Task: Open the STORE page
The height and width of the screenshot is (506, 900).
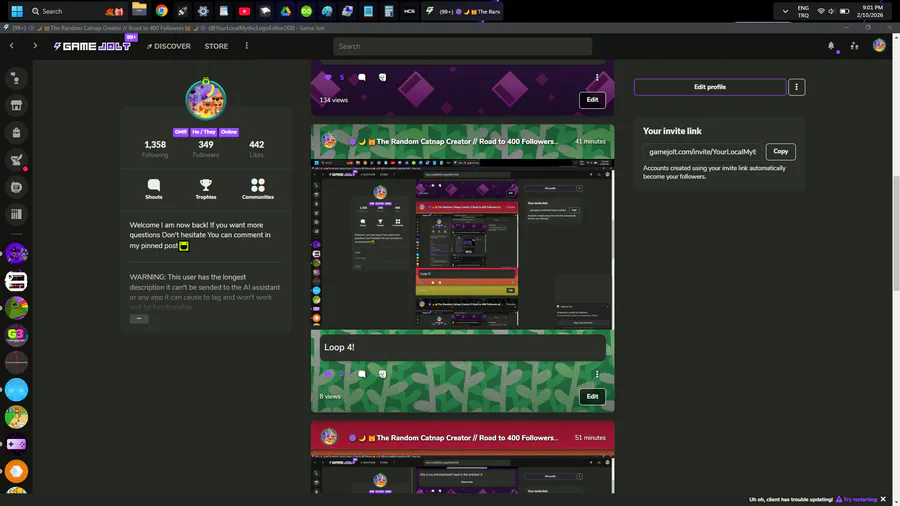Action: coord(216,46)
